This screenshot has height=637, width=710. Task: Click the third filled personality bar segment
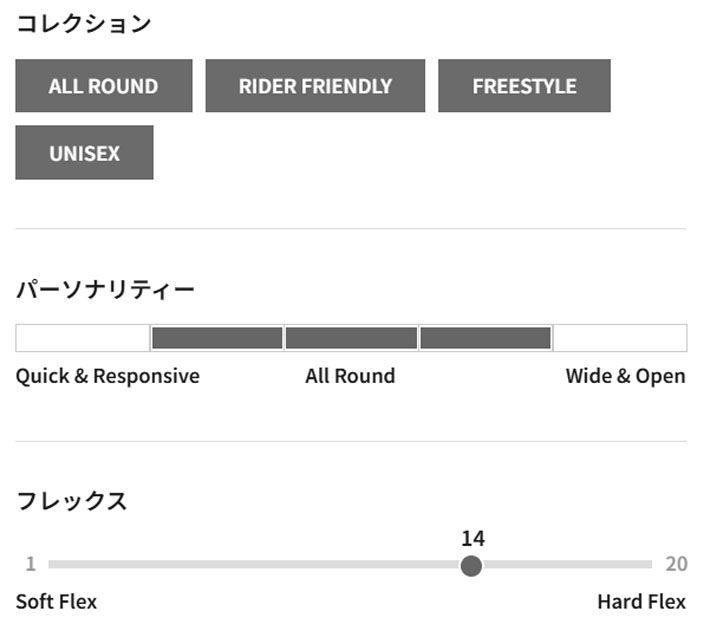coord(486,338)
